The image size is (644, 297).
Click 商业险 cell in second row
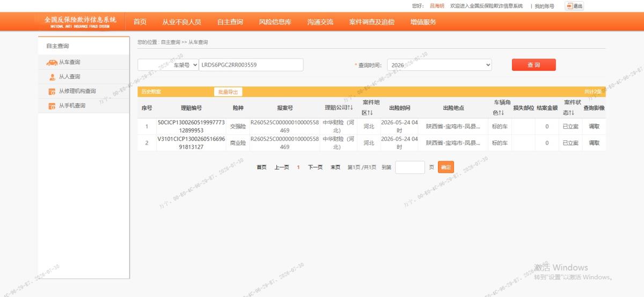[238, 143]
